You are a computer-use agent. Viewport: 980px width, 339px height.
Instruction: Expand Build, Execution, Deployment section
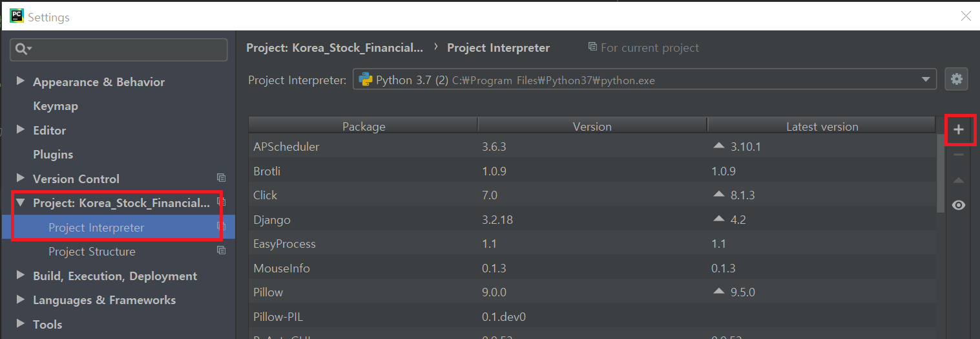[20, 275]
